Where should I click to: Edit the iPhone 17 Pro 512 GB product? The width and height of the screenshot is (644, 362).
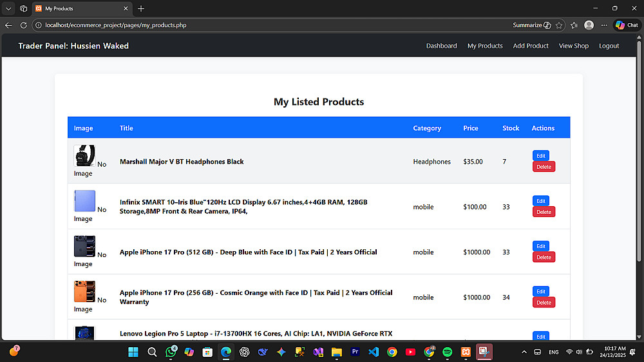(541, 246)
